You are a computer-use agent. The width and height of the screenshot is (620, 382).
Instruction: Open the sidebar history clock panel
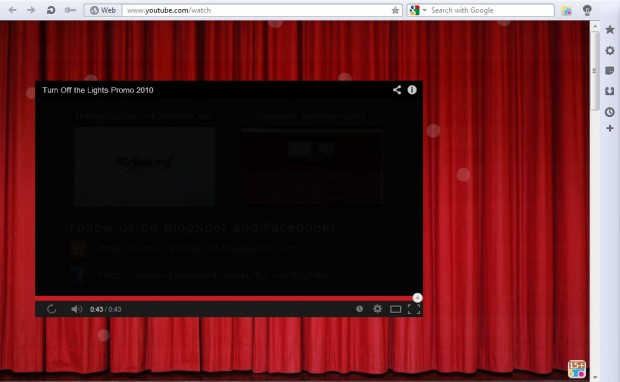coord(609,112)
